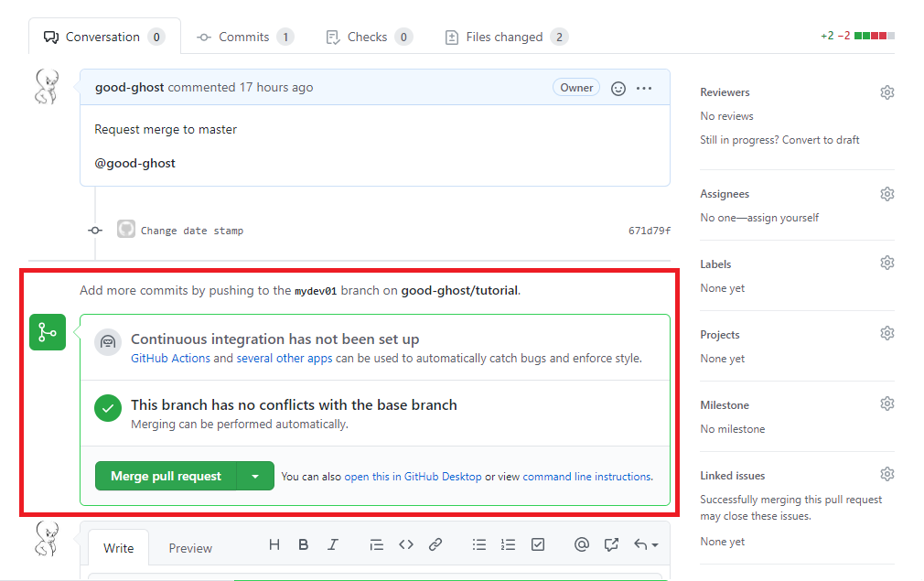
Task: Insert a hyperlink using the link icon
Action: 435,544
